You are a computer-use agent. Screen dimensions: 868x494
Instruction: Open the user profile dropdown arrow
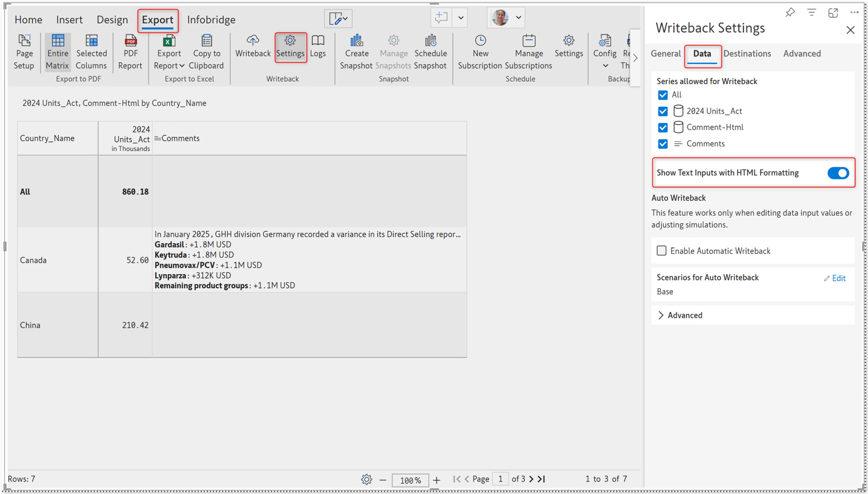point(518,18)
